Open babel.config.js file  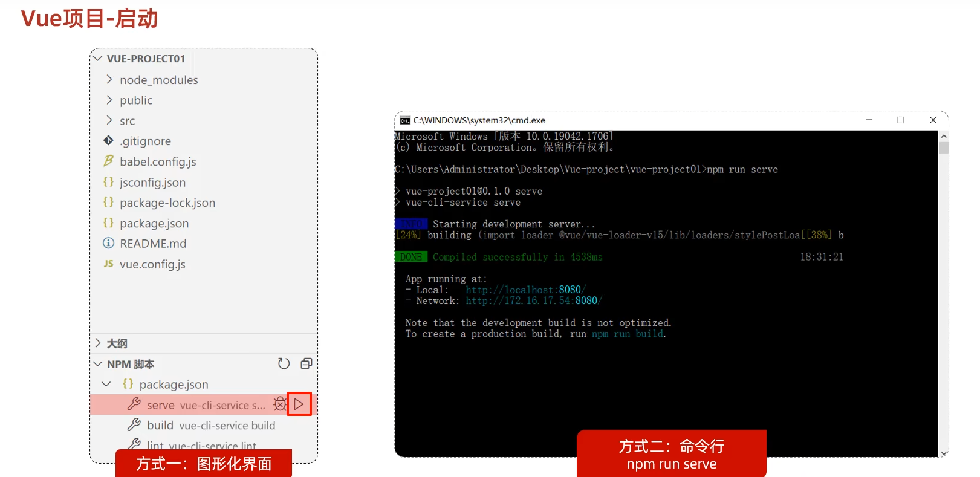[x=158, y=161]
